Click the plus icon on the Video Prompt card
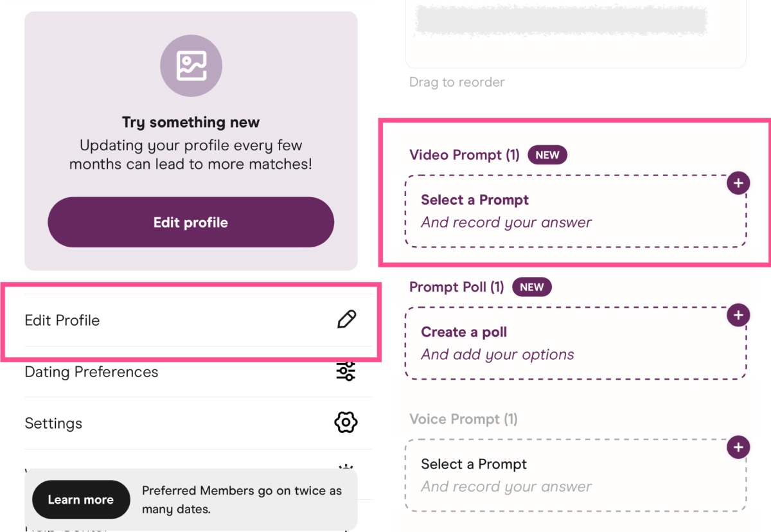This screenshot has height=532, width=771. 737,182
